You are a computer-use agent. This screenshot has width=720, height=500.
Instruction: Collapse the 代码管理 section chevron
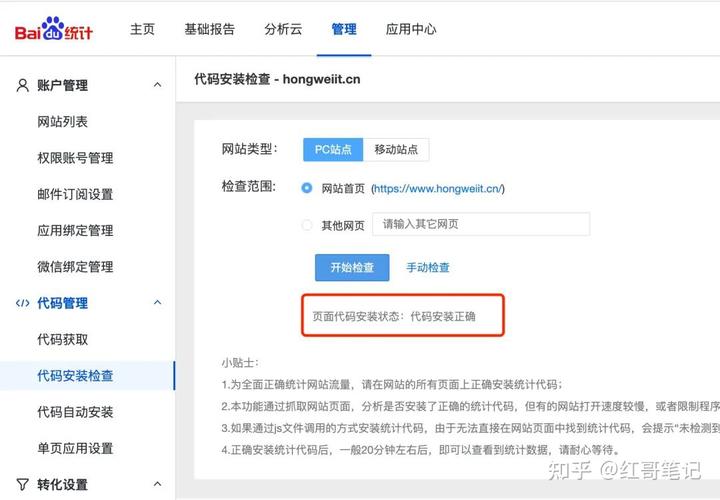[x=158, y=303]
